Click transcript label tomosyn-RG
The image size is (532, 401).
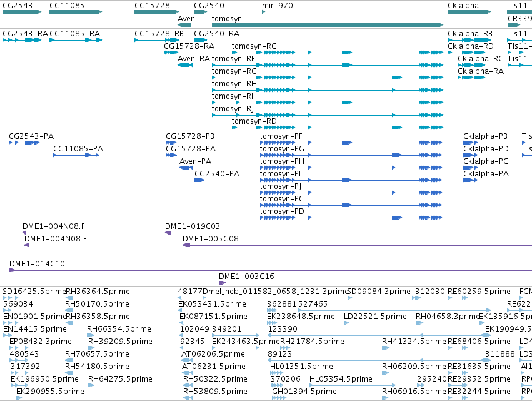[x=234, y=71]
